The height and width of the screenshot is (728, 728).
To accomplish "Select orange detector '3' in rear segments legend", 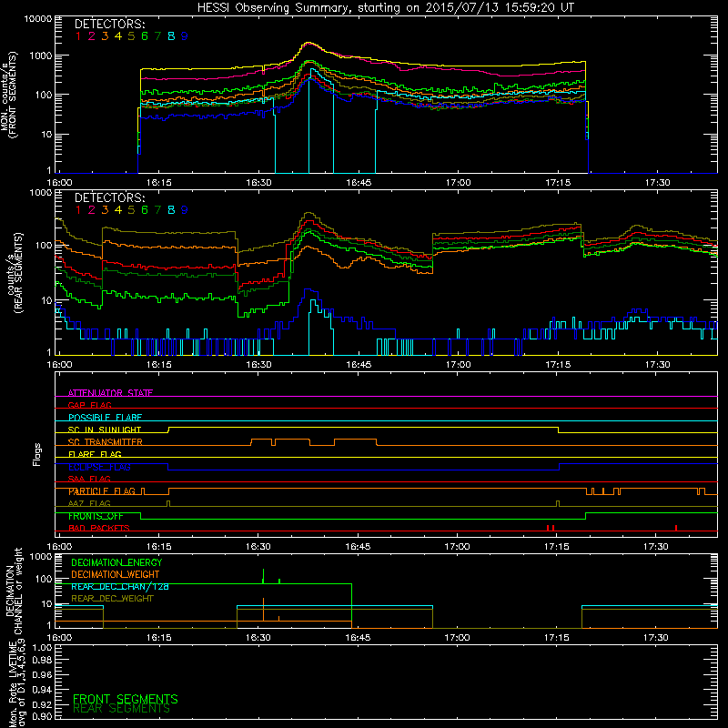I will 105,210.
